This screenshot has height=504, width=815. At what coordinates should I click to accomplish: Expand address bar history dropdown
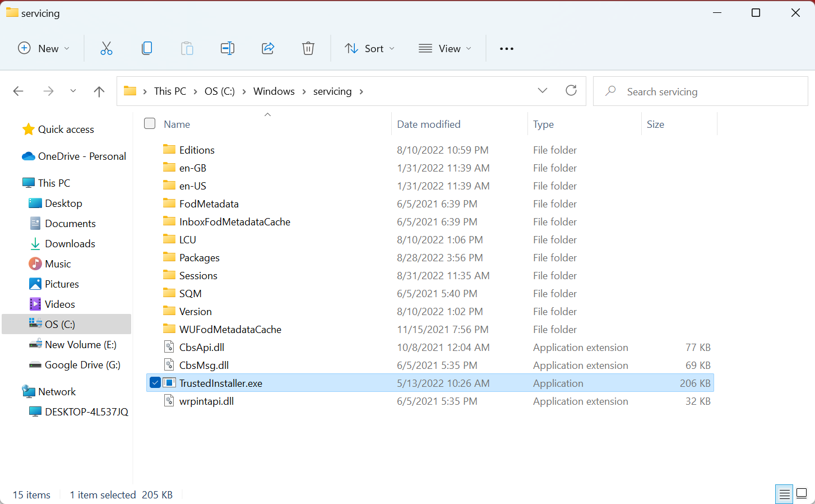[x=543, y=90]
